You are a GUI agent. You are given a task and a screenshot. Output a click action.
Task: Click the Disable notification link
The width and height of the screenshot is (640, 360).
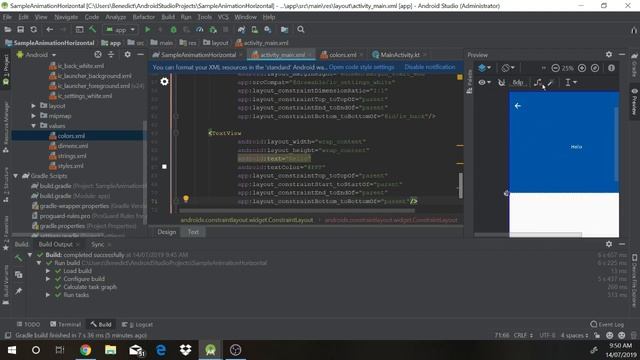pos(430,67)
